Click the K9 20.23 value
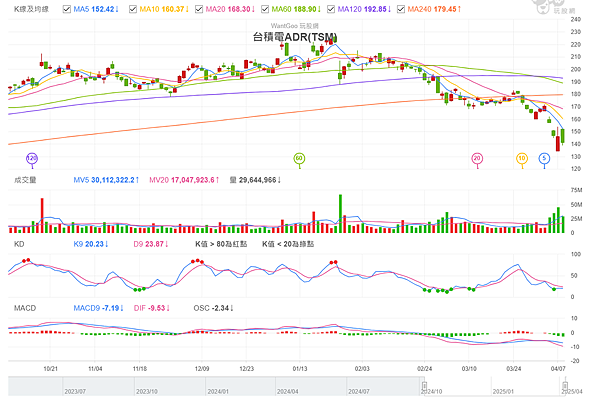600x397 pixels. pyautogui.click(x=91, y=244)
